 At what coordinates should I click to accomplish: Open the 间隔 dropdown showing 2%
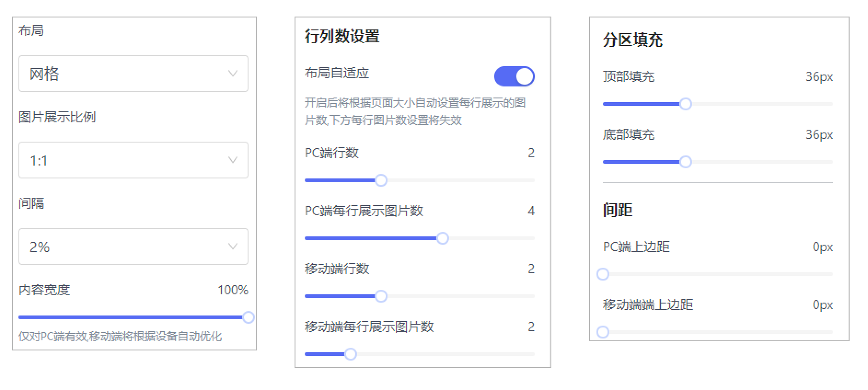(133, 247)
